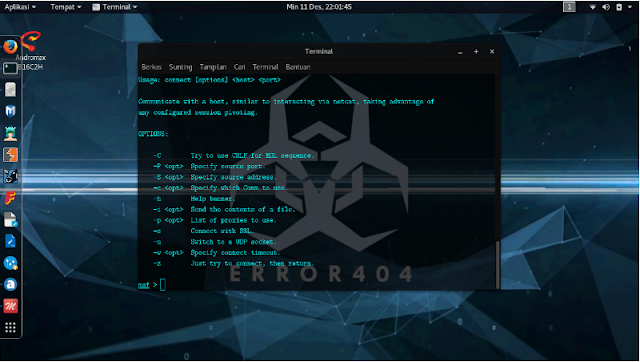Open the Files manager dock icon
Image resolution: width=640 pixels, height=362 pixels.
10,89
